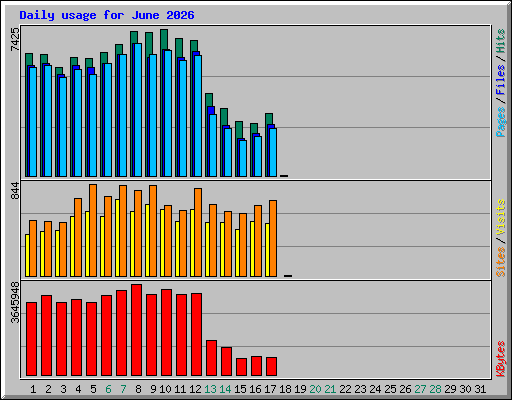512x400 pixels.
Task: Click day 15 on the x-axis
Action: coord(240,389)
